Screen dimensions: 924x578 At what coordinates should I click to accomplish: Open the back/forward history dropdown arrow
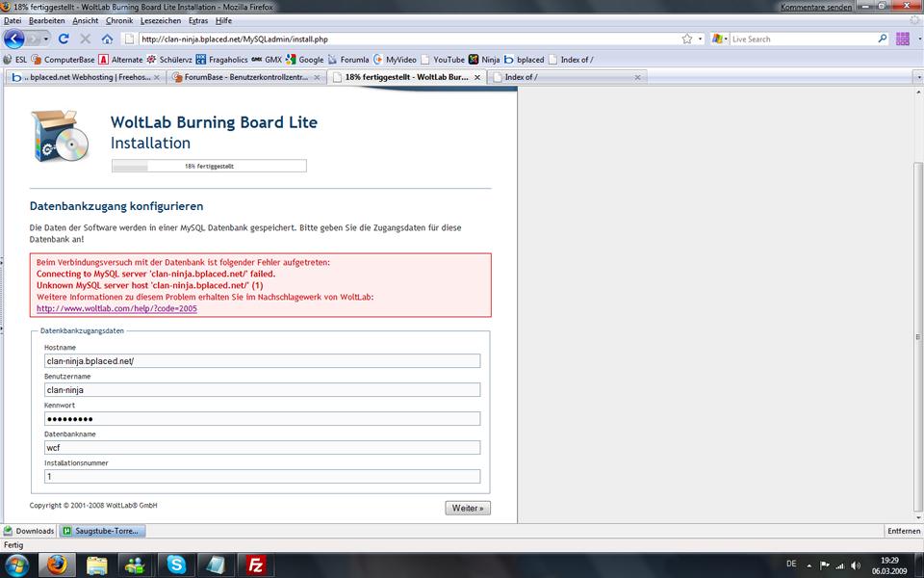[x=46, y=39]
